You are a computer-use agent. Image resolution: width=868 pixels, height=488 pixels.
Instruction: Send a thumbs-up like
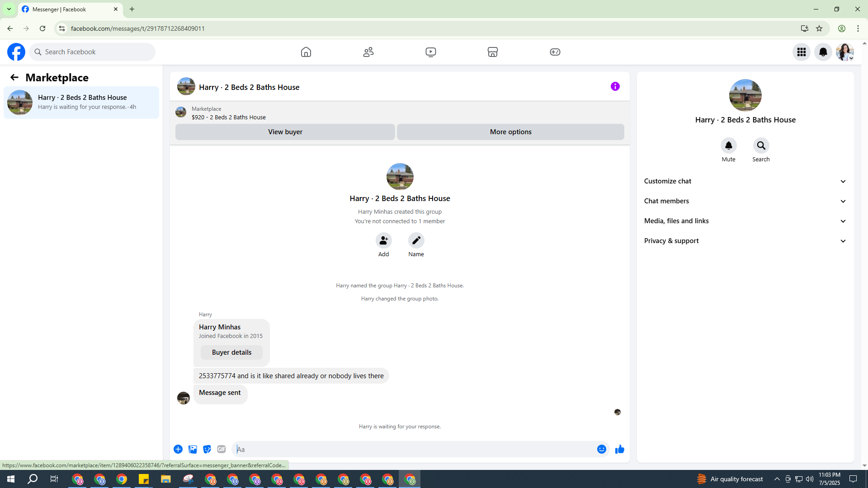pyautogui.click(x=619, y=449)
